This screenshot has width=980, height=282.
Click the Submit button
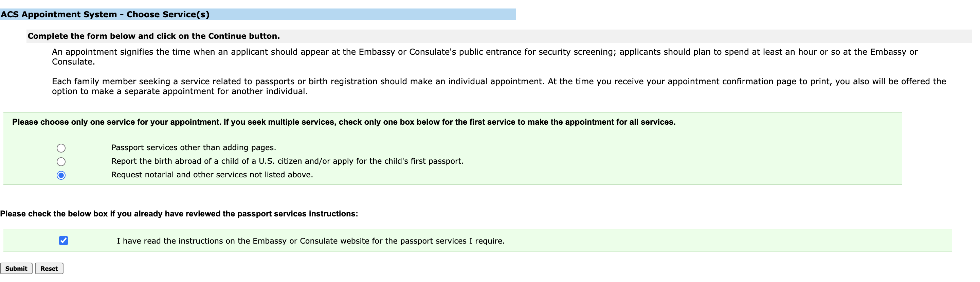point(16,268)
